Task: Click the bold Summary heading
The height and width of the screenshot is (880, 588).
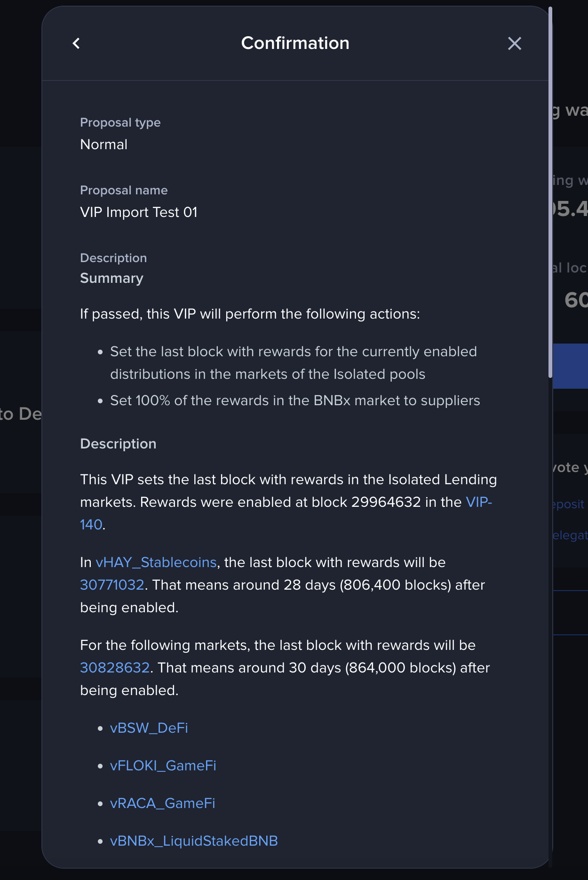Action: (x=111, y=278)
